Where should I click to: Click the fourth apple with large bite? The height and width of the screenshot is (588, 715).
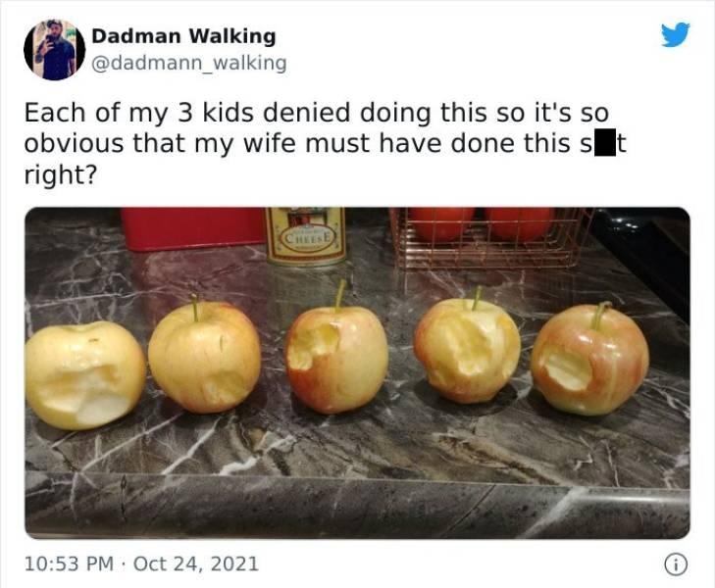(x=468, y=349)
